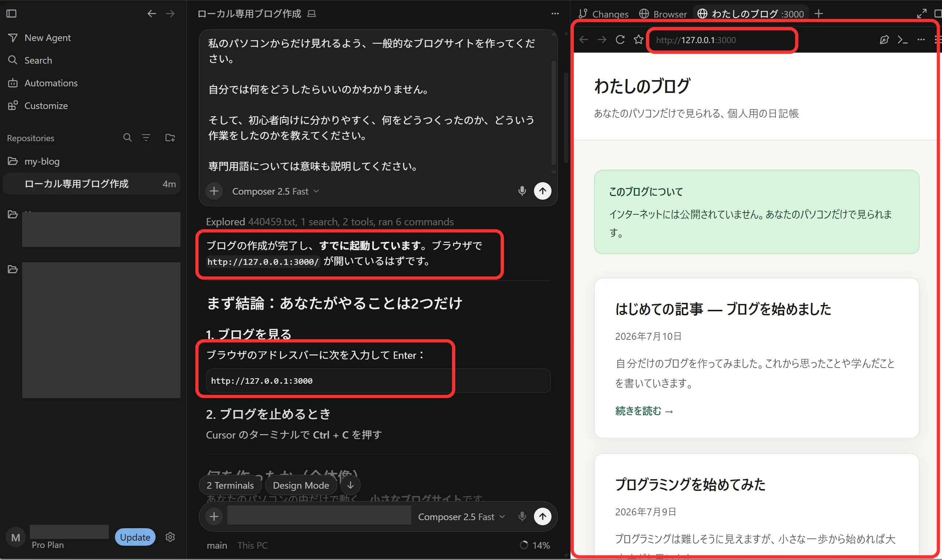Open プログラミングを始めてみた post title
This screenshot has height=560, width=942.
[x=690, y=484]
